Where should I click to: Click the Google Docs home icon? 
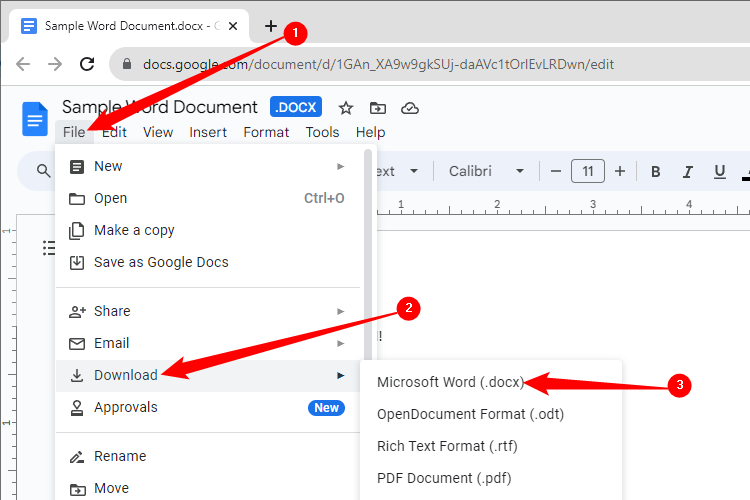pos(35,118)
